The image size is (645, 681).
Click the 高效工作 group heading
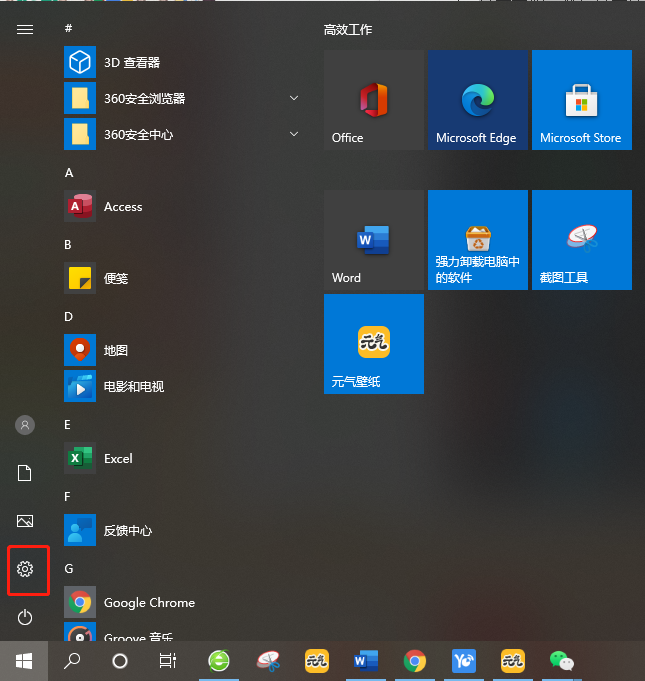348,30
